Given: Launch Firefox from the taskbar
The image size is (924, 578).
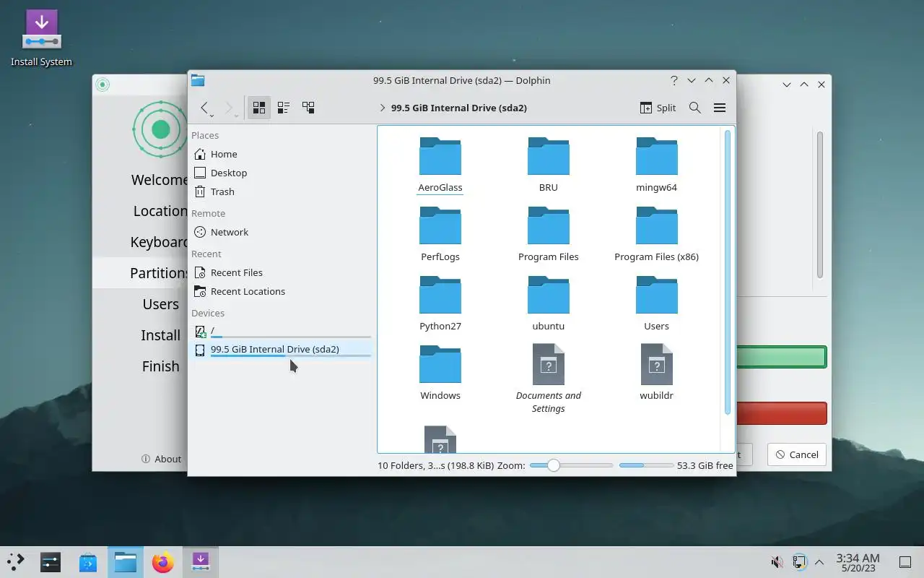Looking at the screenshot, I should (163, 561).
